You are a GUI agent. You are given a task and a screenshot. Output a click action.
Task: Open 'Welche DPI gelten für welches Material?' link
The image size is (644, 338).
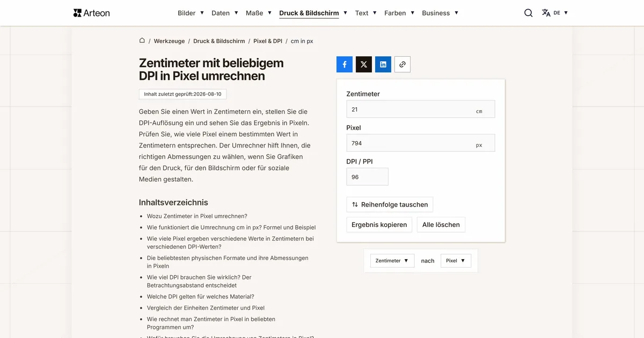click(x=201, y=297)
